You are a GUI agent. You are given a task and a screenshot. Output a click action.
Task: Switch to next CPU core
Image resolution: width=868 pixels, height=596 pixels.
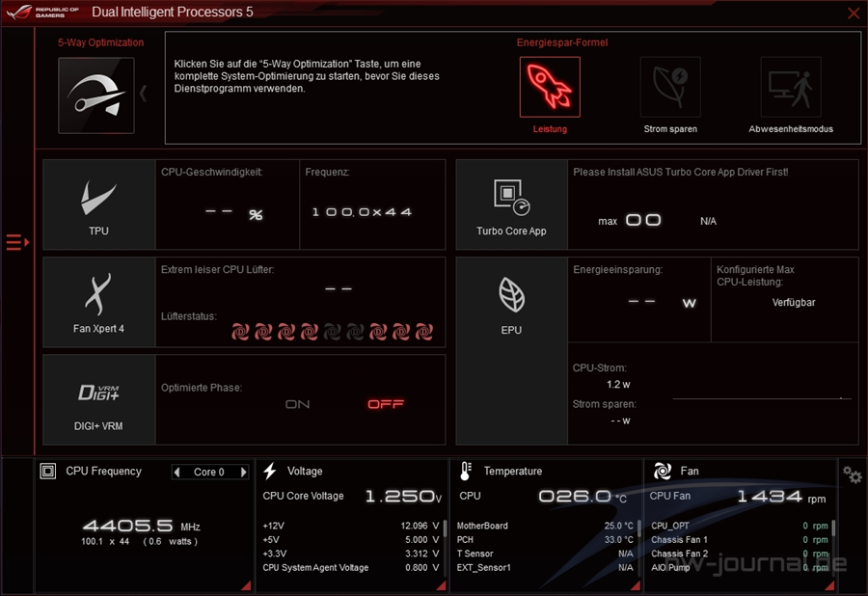click(244, 472)
